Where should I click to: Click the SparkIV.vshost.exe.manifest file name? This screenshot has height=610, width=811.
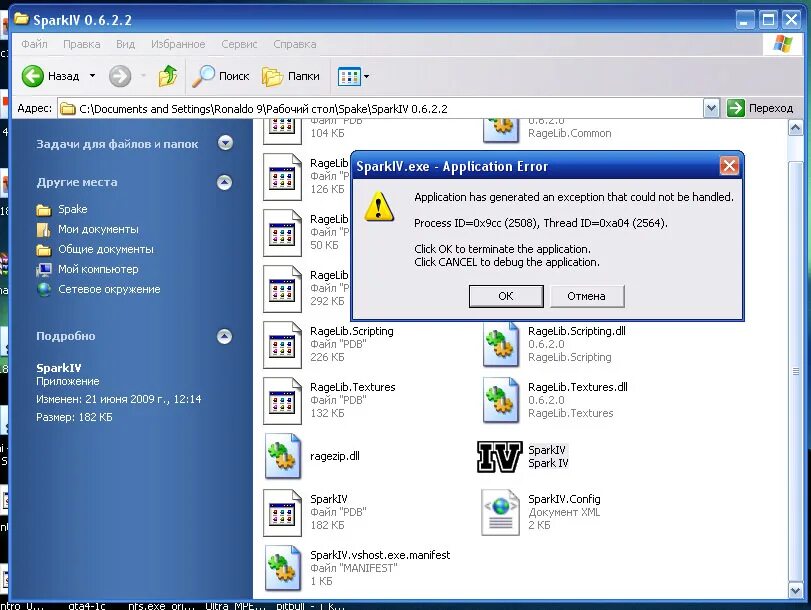point(380,555)
